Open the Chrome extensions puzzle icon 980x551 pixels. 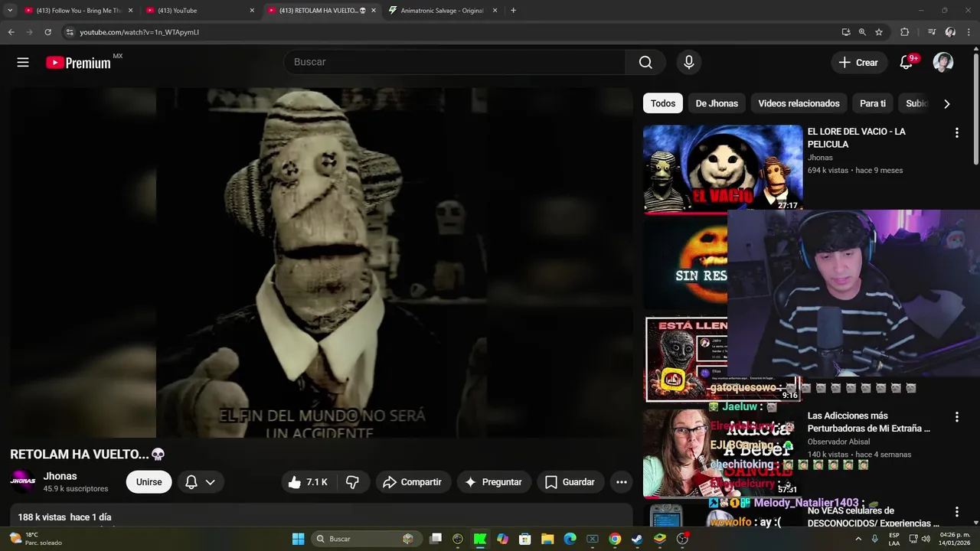click(x=905, y=32)
